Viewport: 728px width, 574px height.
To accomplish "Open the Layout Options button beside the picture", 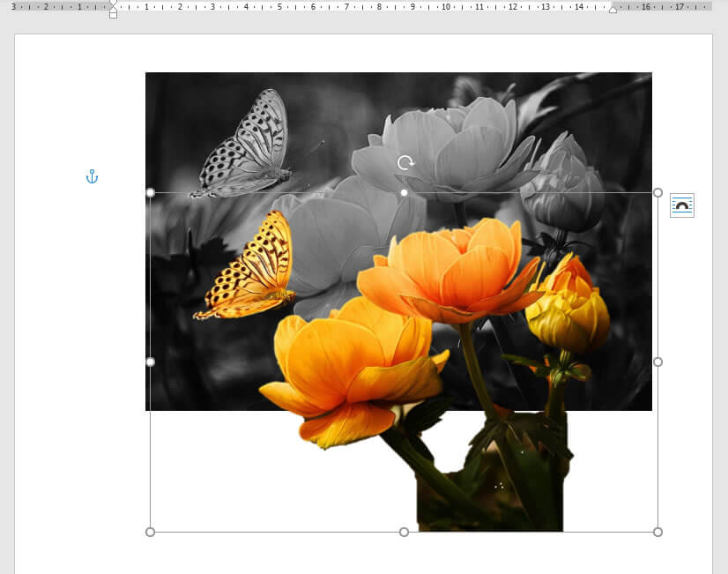I will point(681,205).
